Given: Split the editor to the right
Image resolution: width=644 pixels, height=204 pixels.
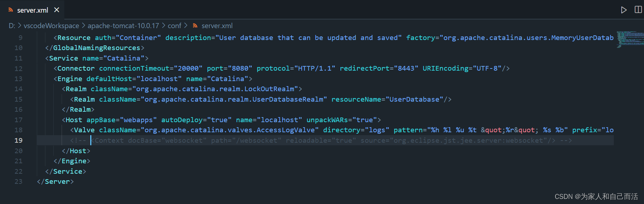Looking at the screenshot, I should pos(638,10).
